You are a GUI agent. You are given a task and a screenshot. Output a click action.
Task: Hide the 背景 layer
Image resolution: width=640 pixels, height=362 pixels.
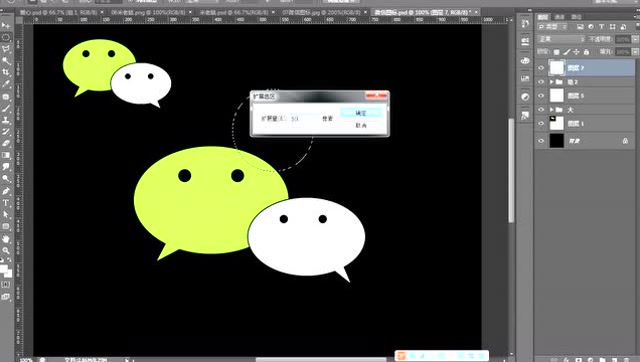pos(541,141)
